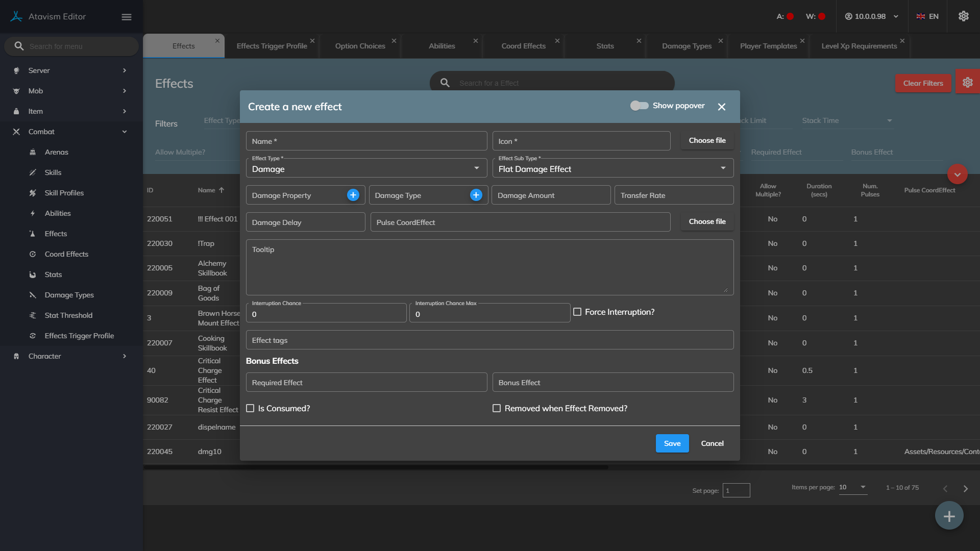980x551 pixels.
Task: Open the top-right settings gear
Action: (963, 16)
